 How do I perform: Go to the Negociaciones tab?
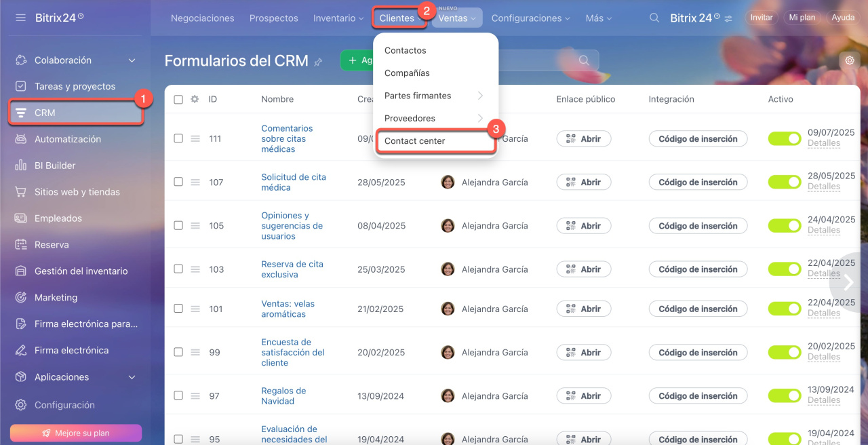tap(203, 18)
